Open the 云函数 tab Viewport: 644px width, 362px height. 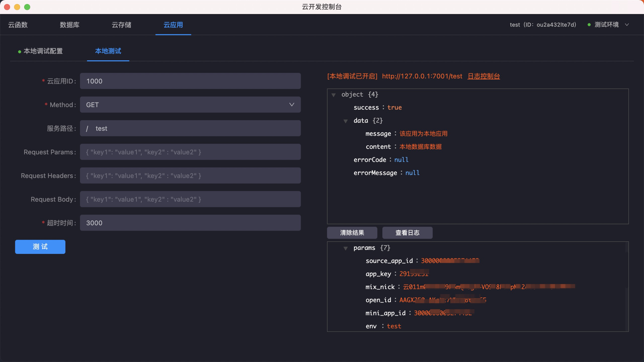pyautogui.click(x=18, y=25)
